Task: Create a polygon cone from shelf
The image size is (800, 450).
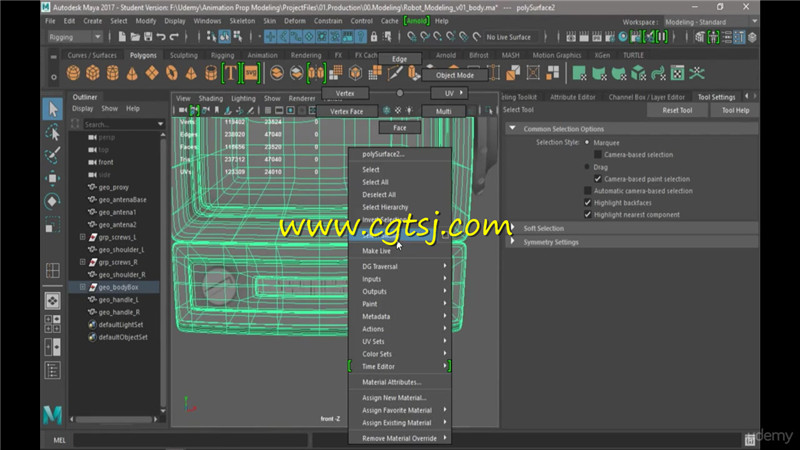Action: [x=132, y=73]
